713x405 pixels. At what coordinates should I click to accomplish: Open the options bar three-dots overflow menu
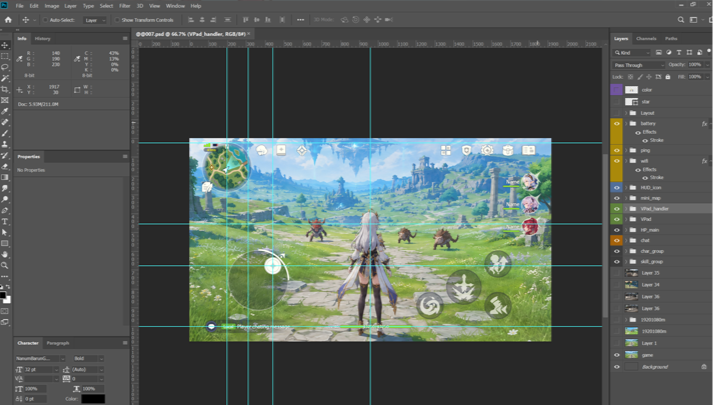coord(301,20)
